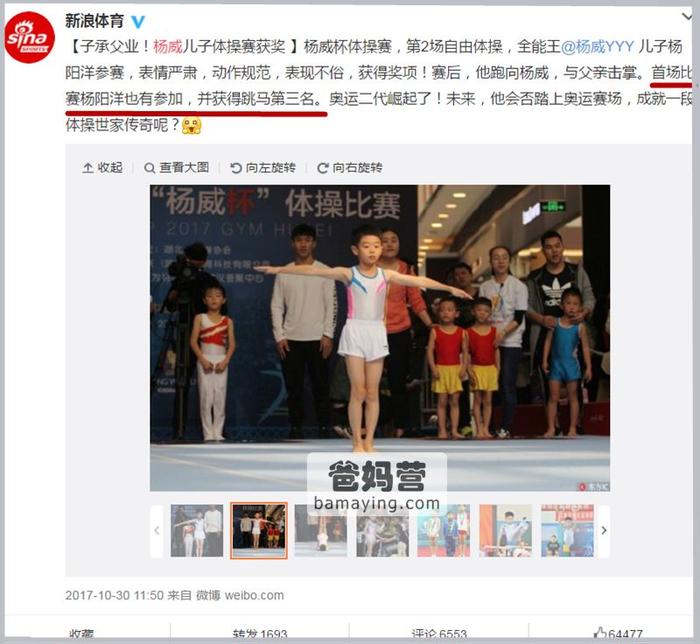Open the 评论 6553 comments tab

(x=439, y=633)
